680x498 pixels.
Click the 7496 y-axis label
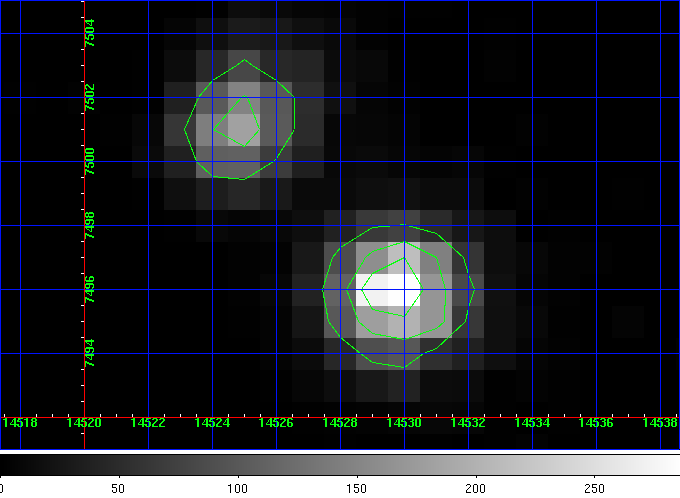coord(90,289)
